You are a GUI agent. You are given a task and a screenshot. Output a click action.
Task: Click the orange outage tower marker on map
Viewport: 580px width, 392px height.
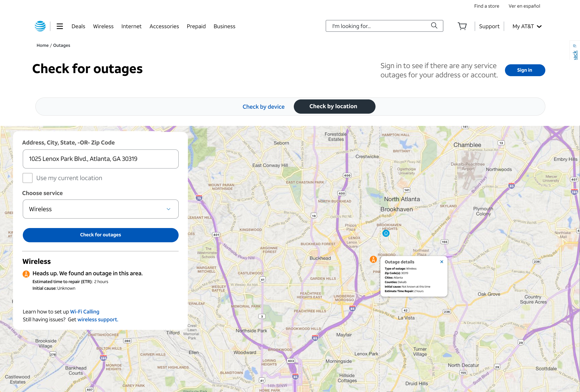click(x=373, y=259)
